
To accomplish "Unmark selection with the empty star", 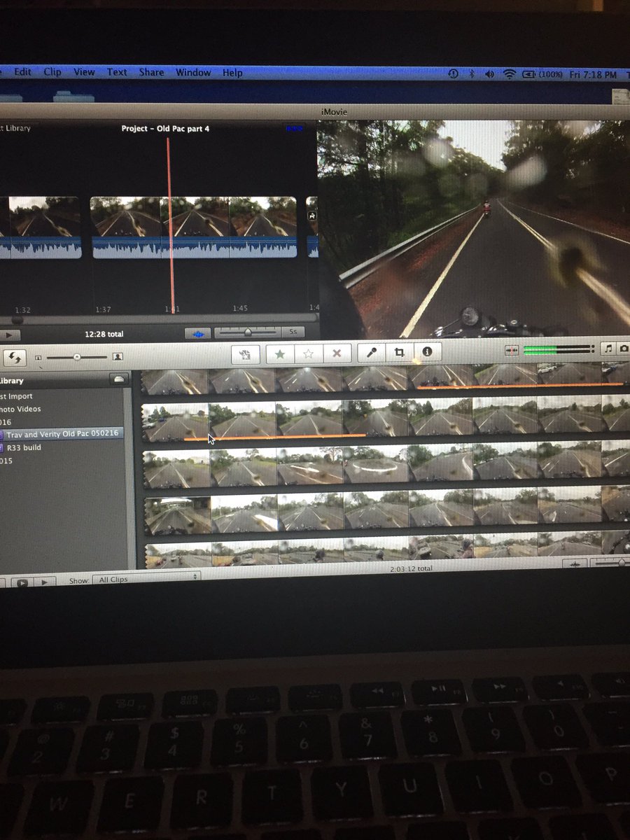I will click(308, 354).
